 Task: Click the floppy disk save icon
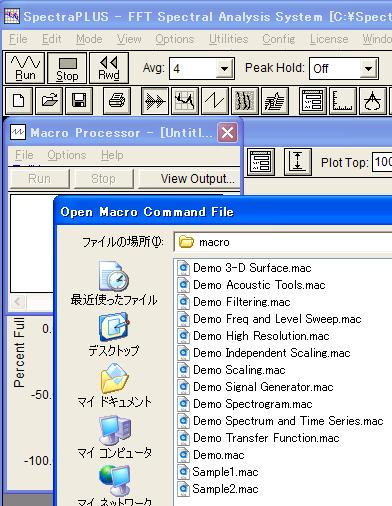click(x=79, y=101)
